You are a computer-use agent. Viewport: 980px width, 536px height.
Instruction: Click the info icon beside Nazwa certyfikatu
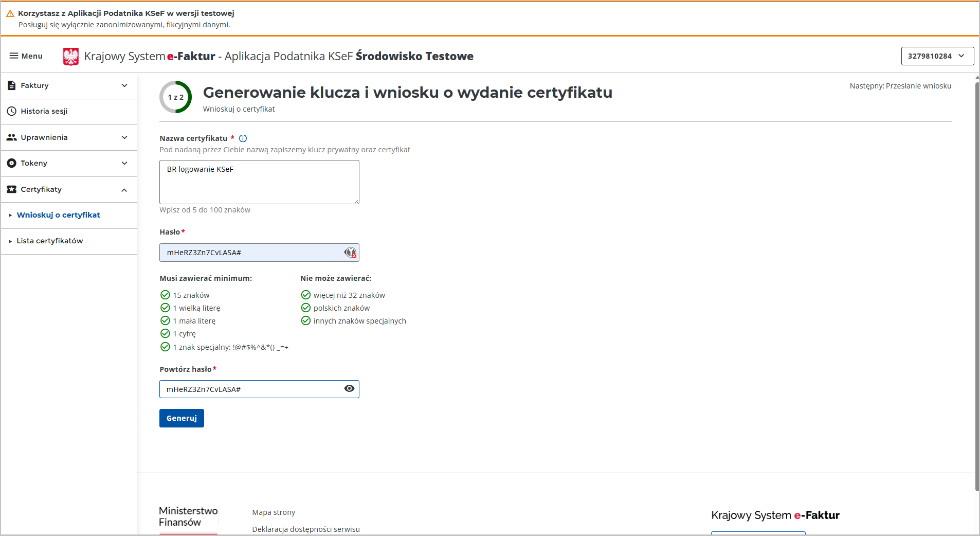click(243, 138)
